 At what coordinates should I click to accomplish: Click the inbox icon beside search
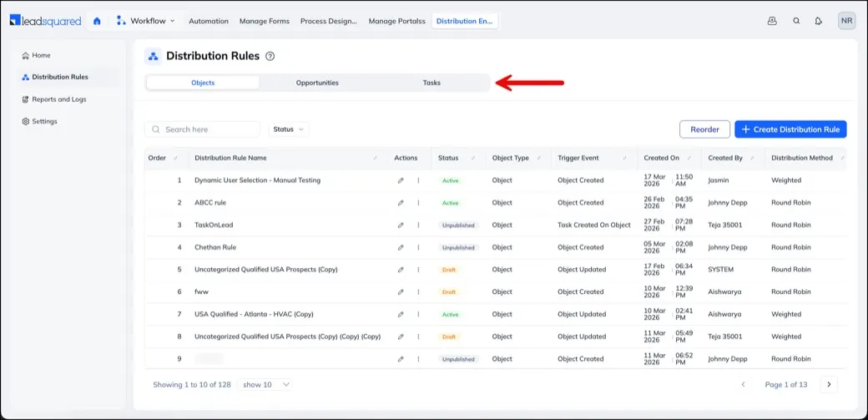[x=772, y=21]
